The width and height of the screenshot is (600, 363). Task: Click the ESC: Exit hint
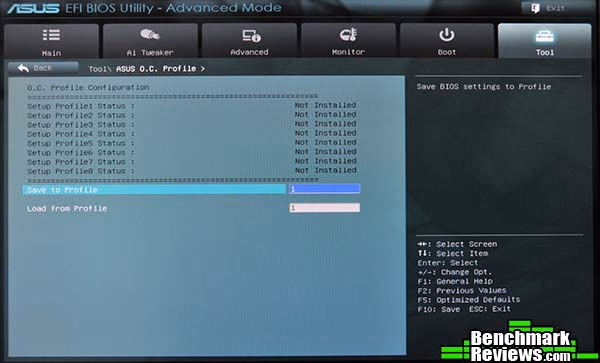490,309
